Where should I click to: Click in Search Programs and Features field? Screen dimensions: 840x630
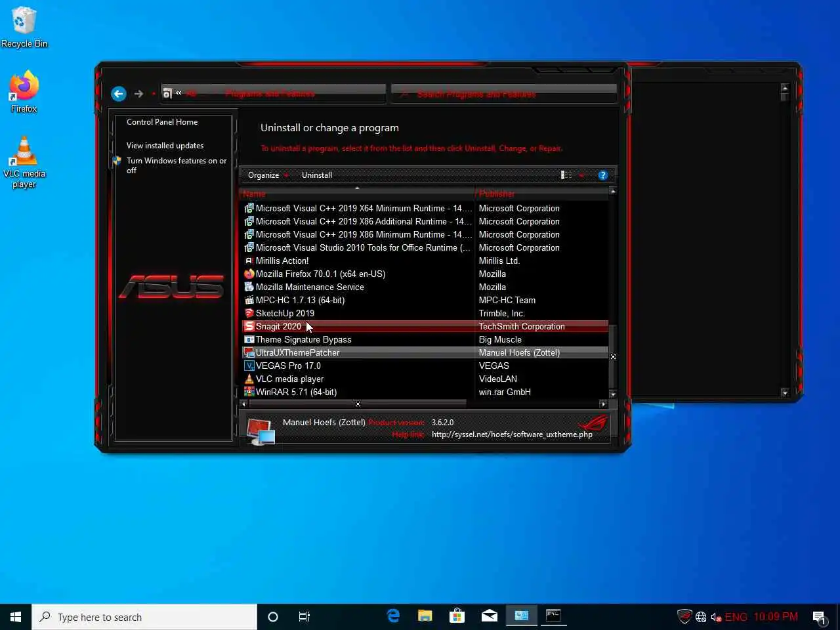click(x=504, y=94)
